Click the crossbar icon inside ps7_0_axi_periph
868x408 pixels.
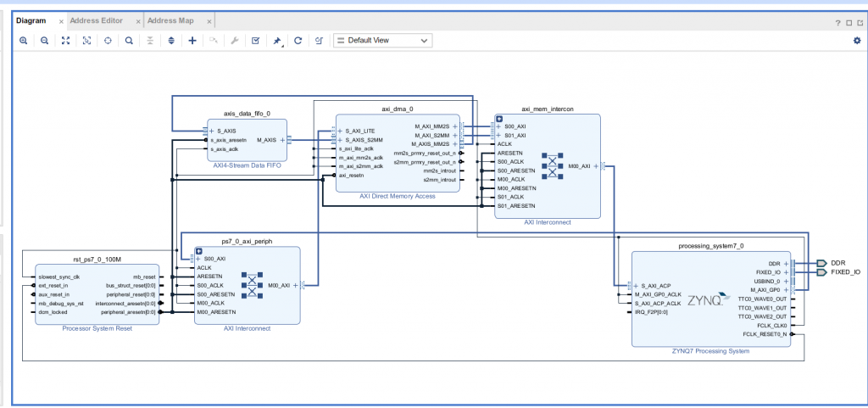tap(252, 285)
